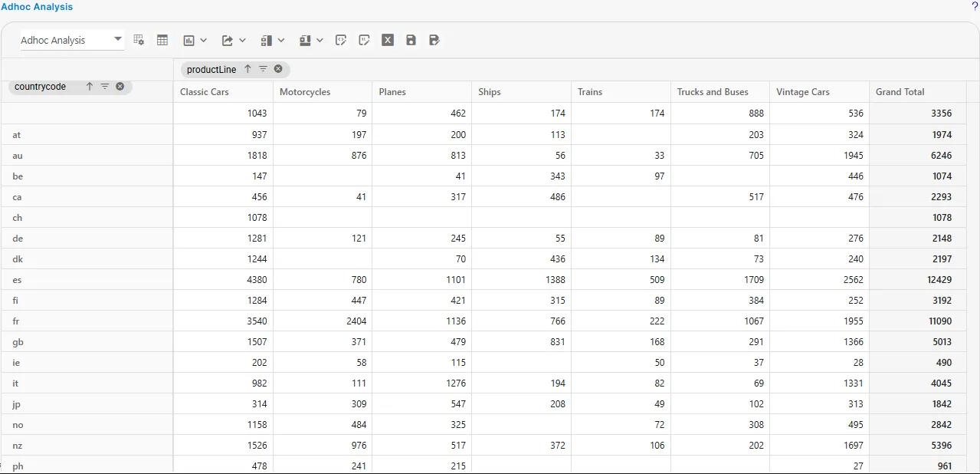
Task: Click the help question mark icon
Action: pyautogui.click(x=975, y=6)
